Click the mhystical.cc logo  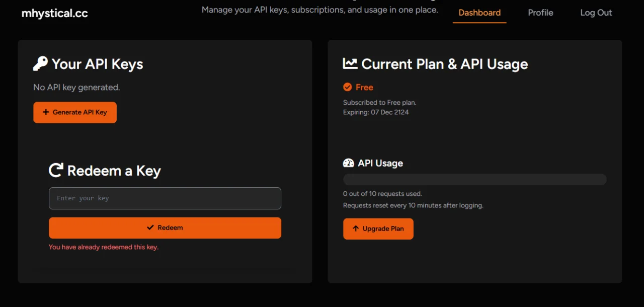[x=55, y=14]
